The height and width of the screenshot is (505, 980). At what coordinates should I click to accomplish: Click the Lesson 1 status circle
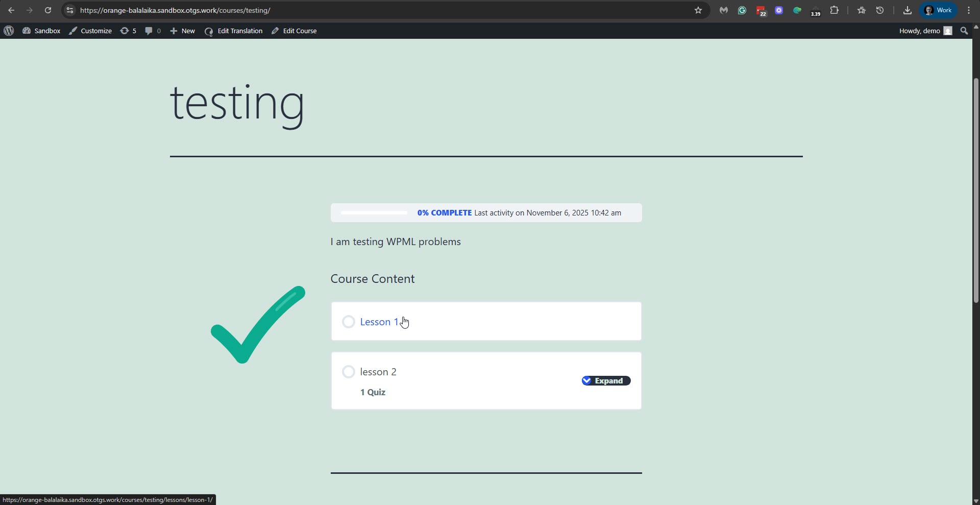(x=349, y=322)
